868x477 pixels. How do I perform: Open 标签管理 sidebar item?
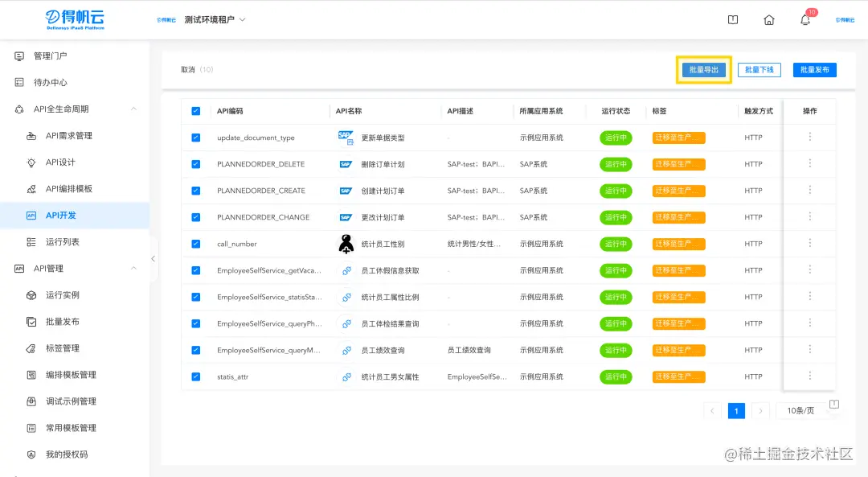[x=63, y=348]
